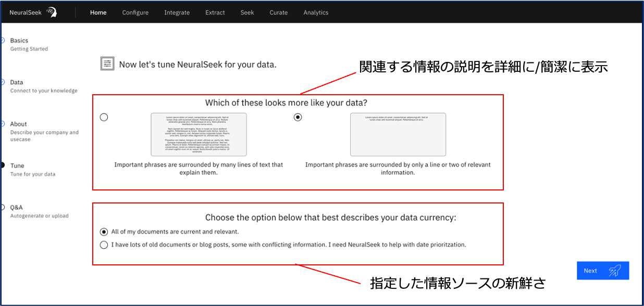Click 'Describe your company and usecase' subtitle

(x=44, y=136)
